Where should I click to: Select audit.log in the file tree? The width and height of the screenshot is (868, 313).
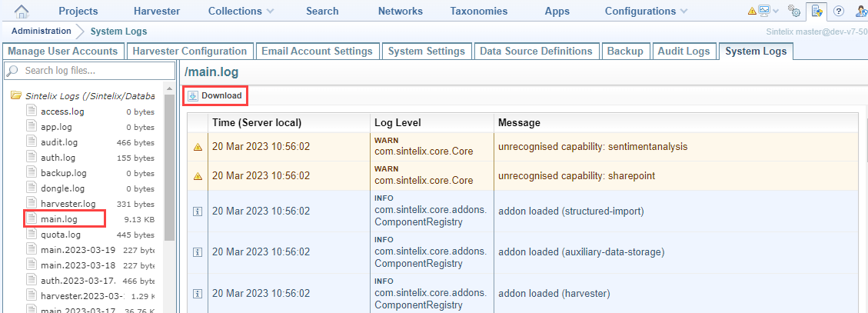point(59,142)
